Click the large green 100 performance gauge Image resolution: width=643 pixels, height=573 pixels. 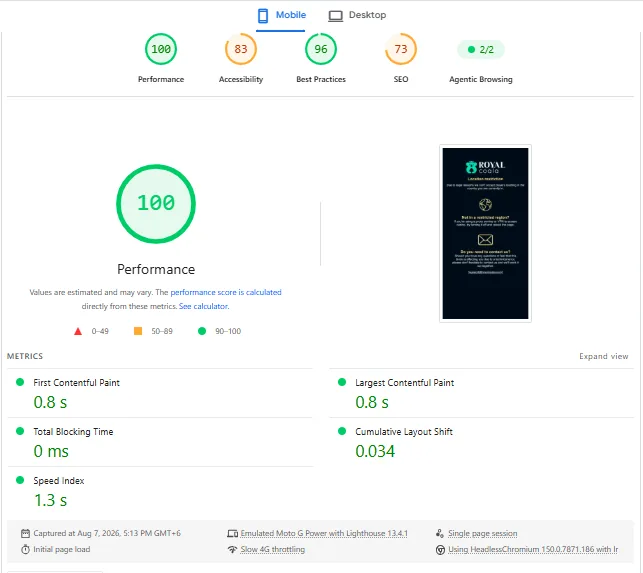click(x=156, y=203)
